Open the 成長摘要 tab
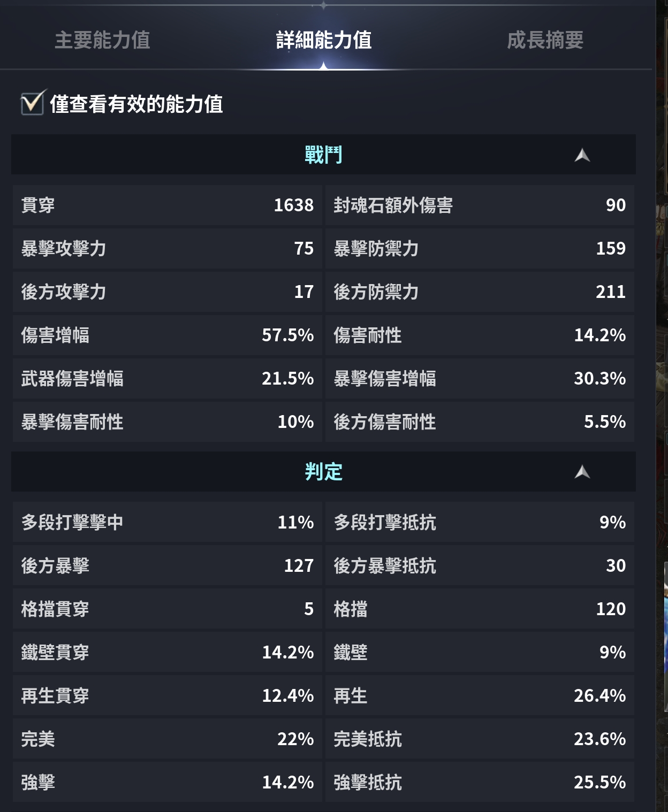Screen dimensions: 668x812 click(x=545, y=40)
